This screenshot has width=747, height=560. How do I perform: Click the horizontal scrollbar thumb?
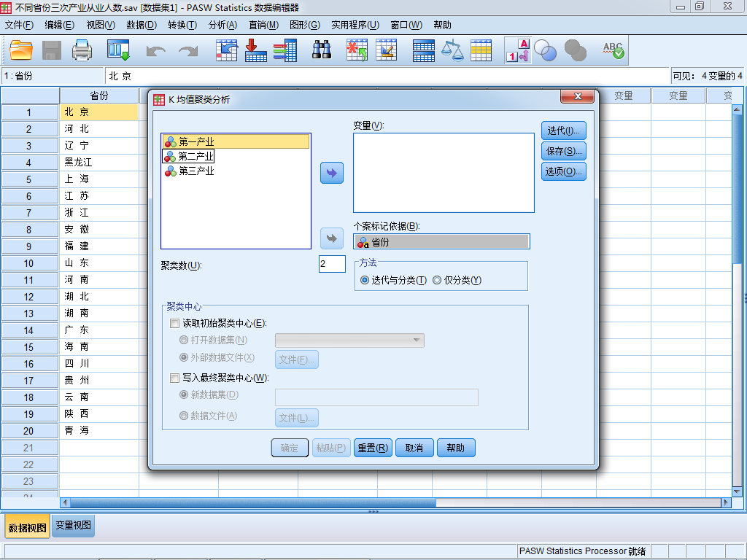click(x=253, y=502)
